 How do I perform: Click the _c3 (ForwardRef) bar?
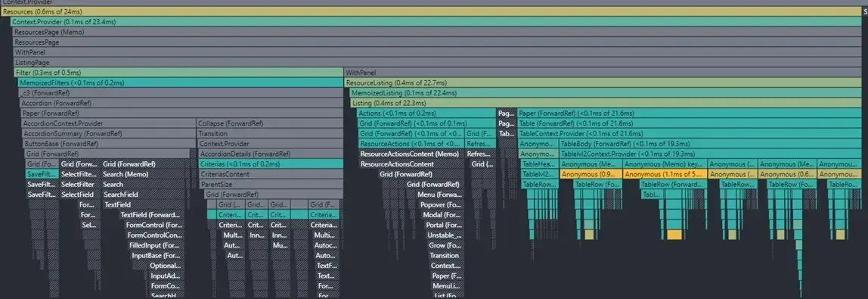pyautogui.click(x=181, y=93)
